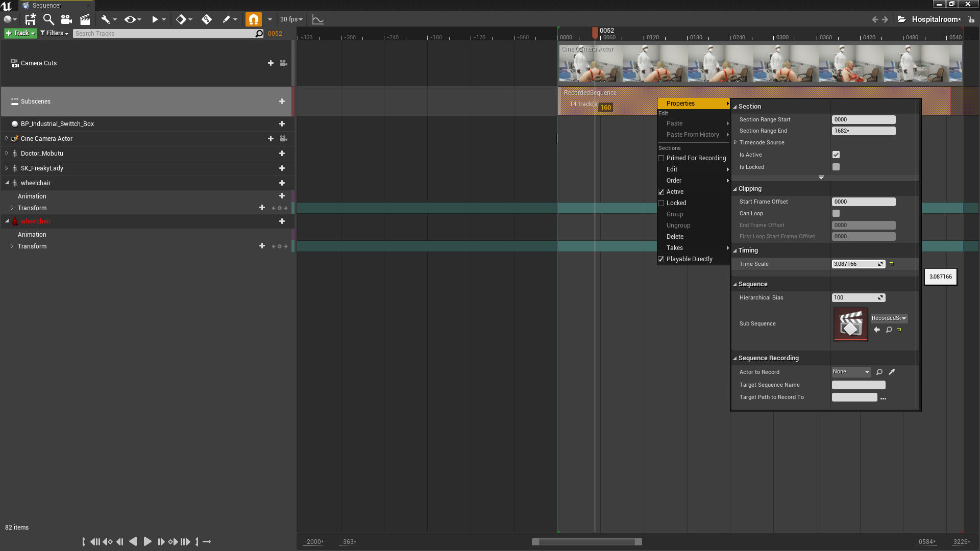980x551 pixels.
Task: Open the eye view options menu
Action: pos(133,19)
